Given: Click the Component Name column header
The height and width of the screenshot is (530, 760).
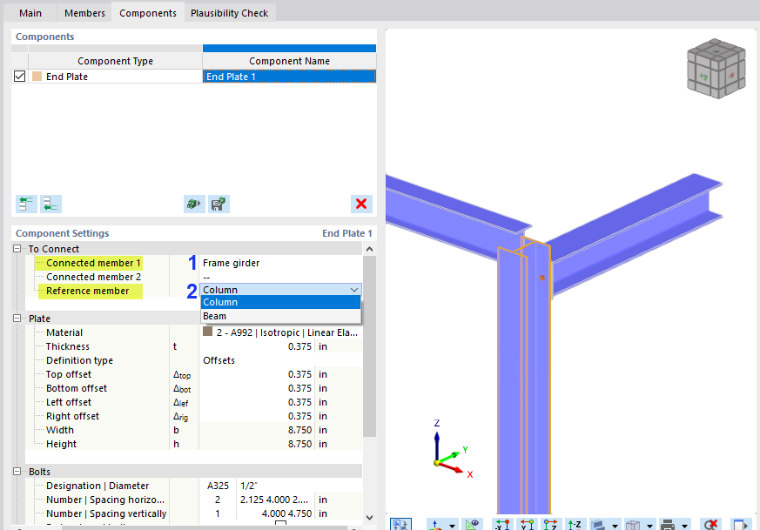Looking at the screenshot, I should (x=289, y=61).
